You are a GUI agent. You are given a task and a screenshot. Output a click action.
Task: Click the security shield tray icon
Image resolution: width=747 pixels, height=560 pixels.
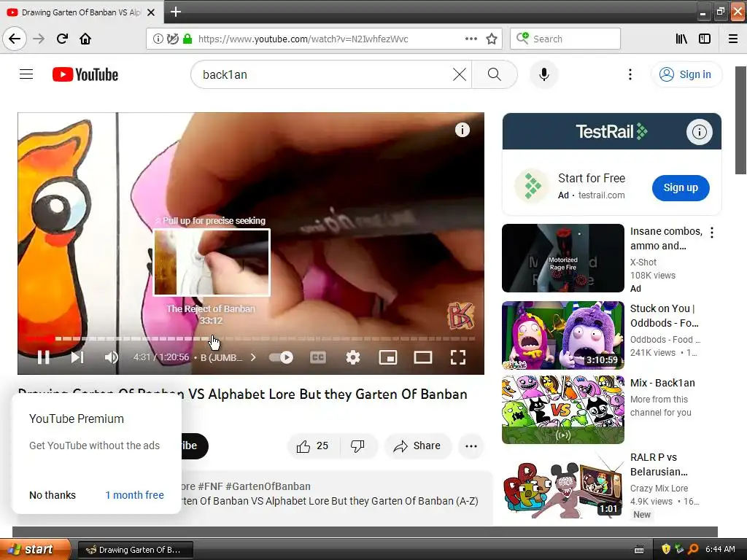pos(667,549)
